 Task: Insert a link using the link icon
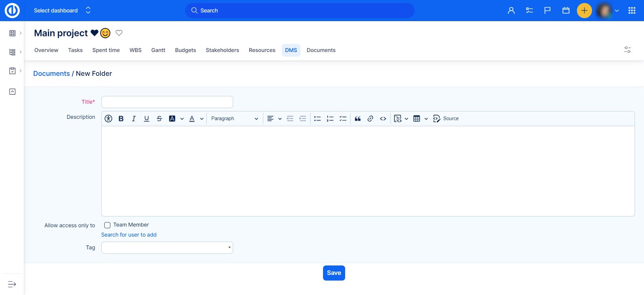(x=370, y=118)
